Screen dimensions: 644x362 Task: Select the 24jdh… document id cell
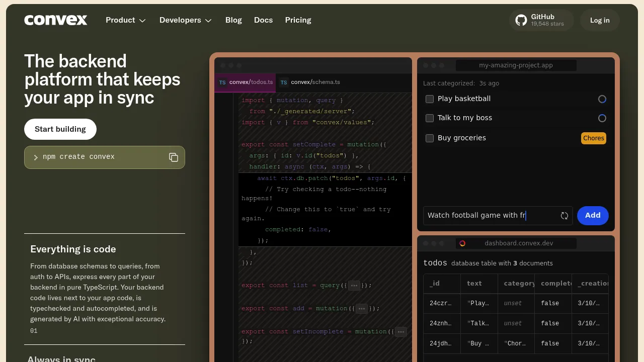[442, 344]
